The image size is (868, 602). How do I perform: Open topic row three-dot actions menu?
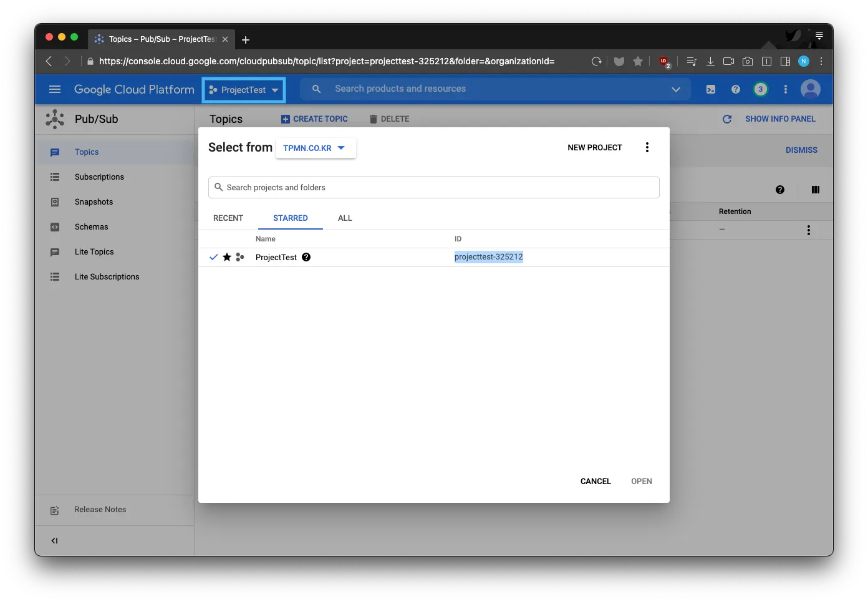pos(809,230)
